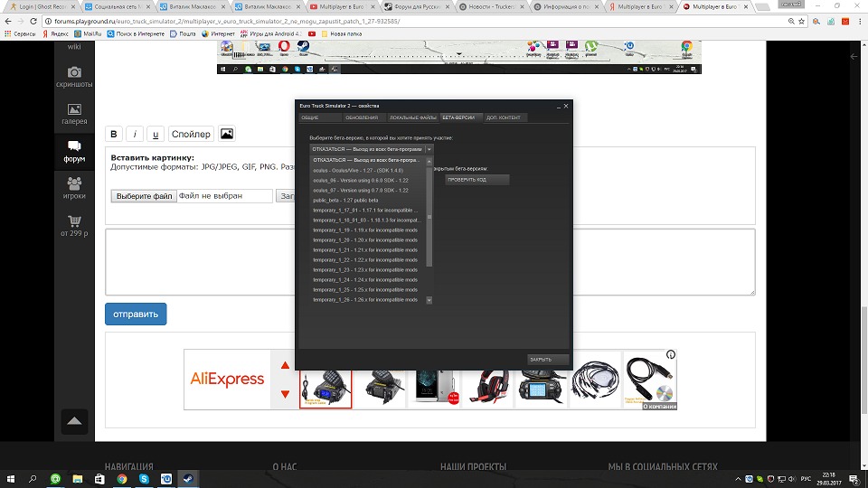Open the beta version dropdown arrow
The height and width of the screenshot is (488, 868).
[429, 149]
